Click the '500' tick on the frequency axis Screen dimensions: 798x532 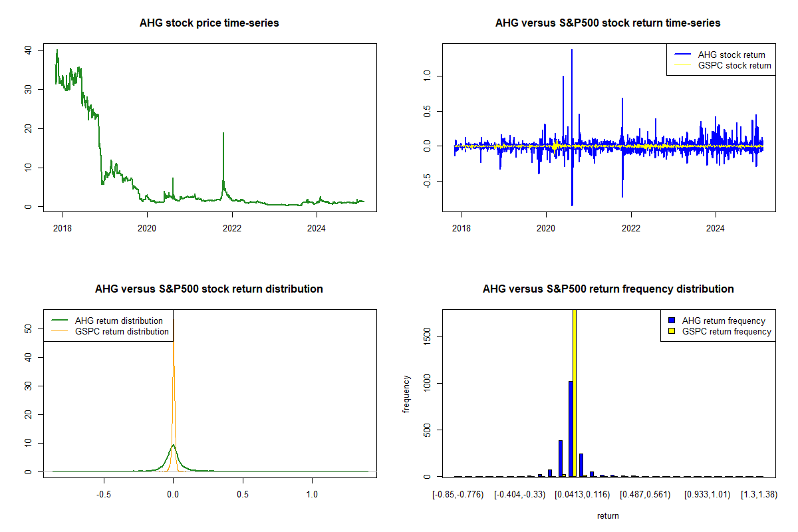428,430
